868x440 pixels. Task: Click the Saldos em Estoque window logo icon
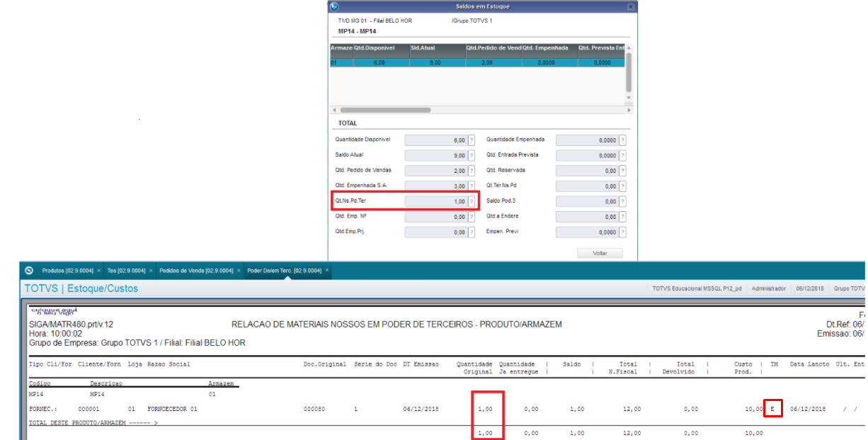335,6
